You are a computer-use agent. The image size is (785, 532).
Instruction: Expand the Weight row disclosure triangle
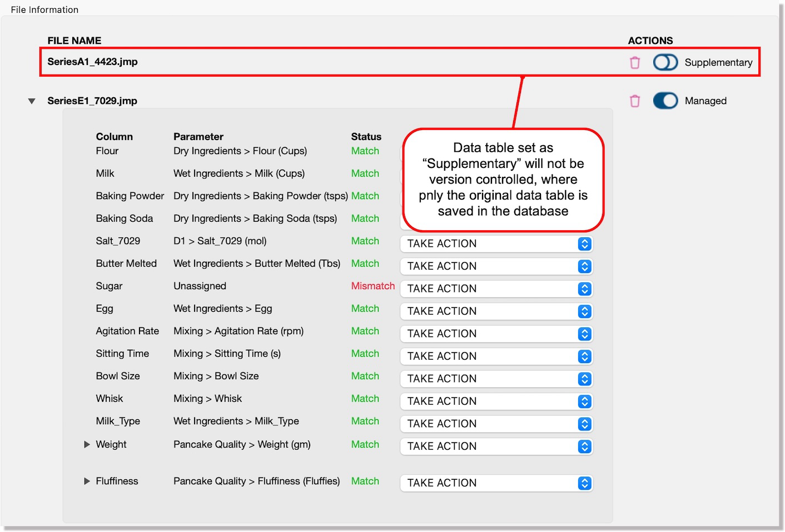point(87,444)
